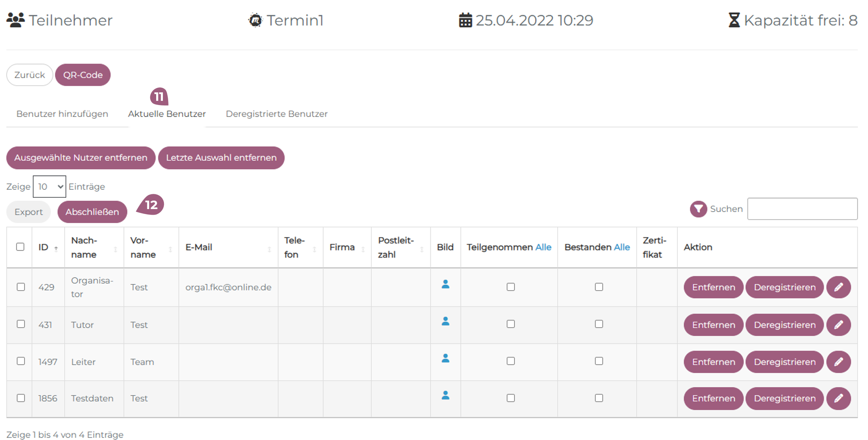This screenshot has width=868, height=440.
Task: Switch to Benutzer hinzufügen tab
Action: 62,114
